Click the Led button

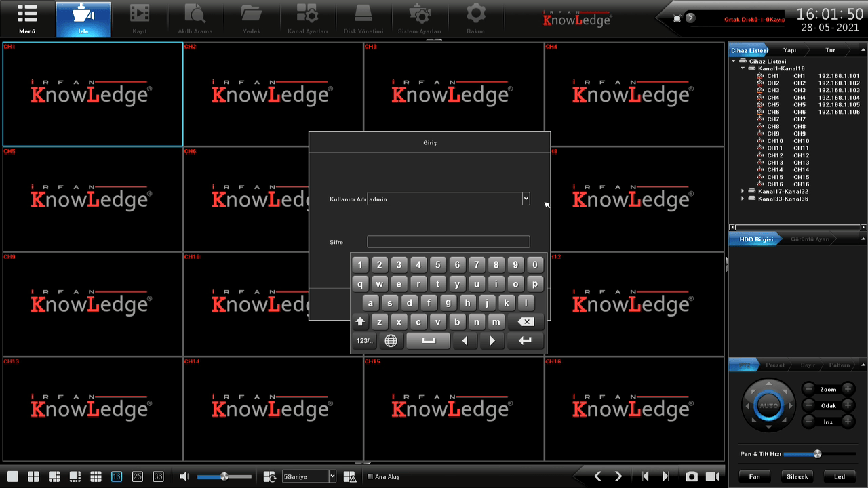(x=840, y=476)
